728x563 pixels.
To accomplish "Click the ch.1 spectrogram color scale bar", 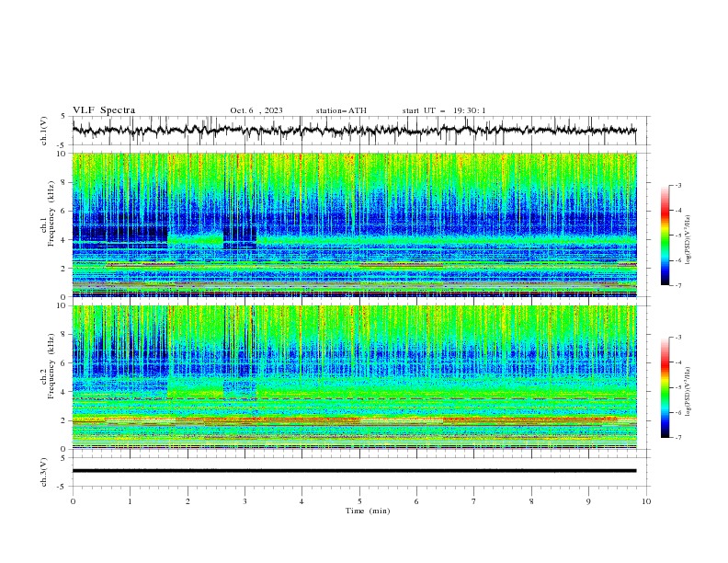I will coord(665,236).
